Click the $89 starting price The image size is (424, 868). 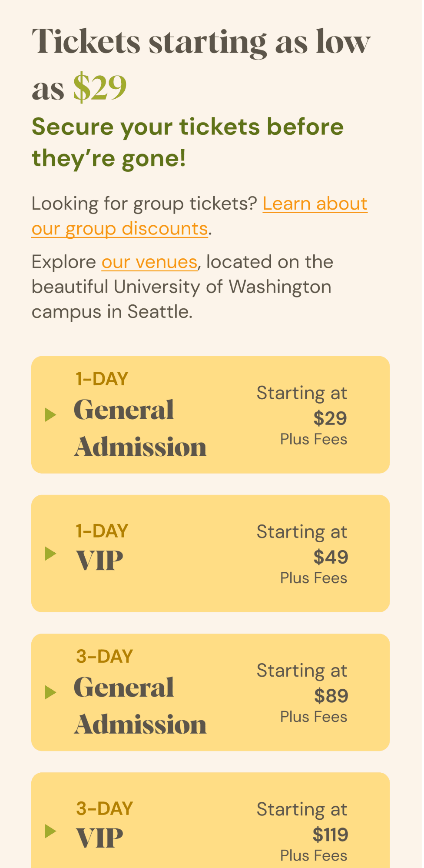pos(331,696)
